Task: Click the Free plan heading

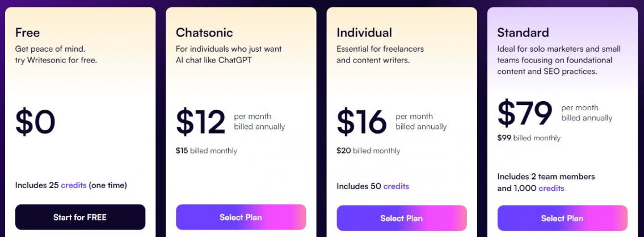Action: click(27, 32)
